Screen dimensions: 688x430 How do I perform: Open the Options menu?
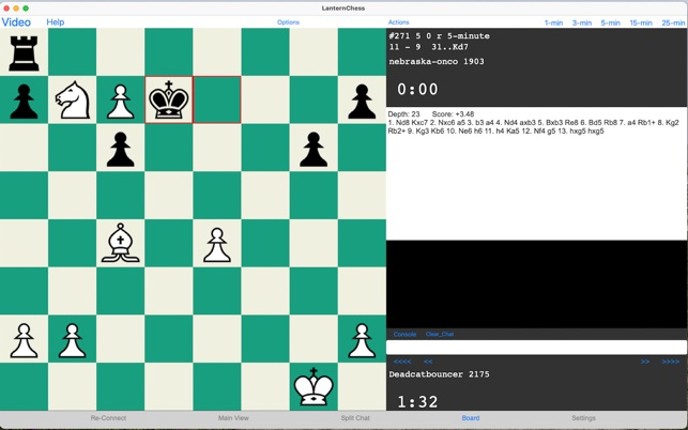(x=288, y=22)
